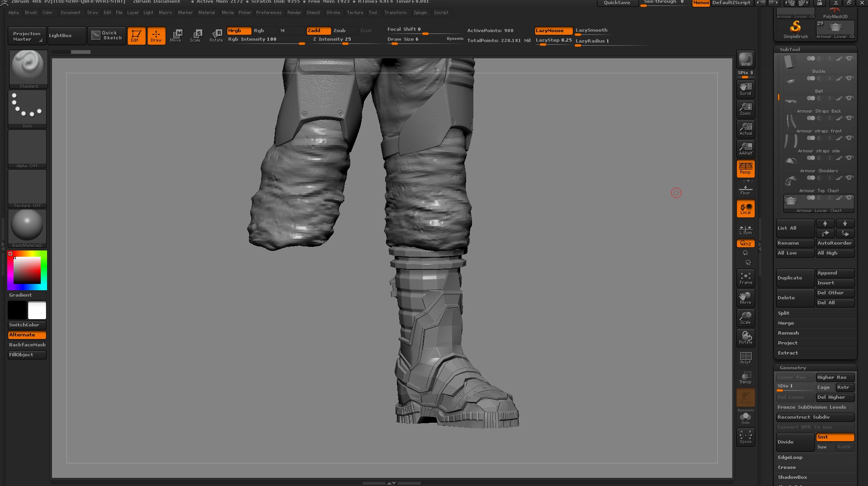Activate Frame view on the right shelf
Image resolution: width=868 pixels, height=486 pixels.
pyautogui.click(x=745, y=278)
